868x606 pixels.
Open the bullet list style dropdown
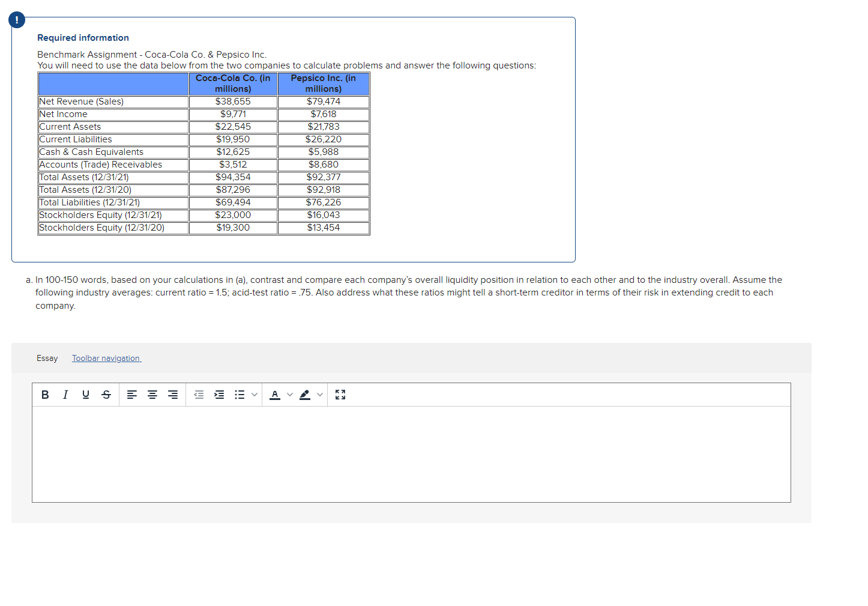[x=255, y=395]
